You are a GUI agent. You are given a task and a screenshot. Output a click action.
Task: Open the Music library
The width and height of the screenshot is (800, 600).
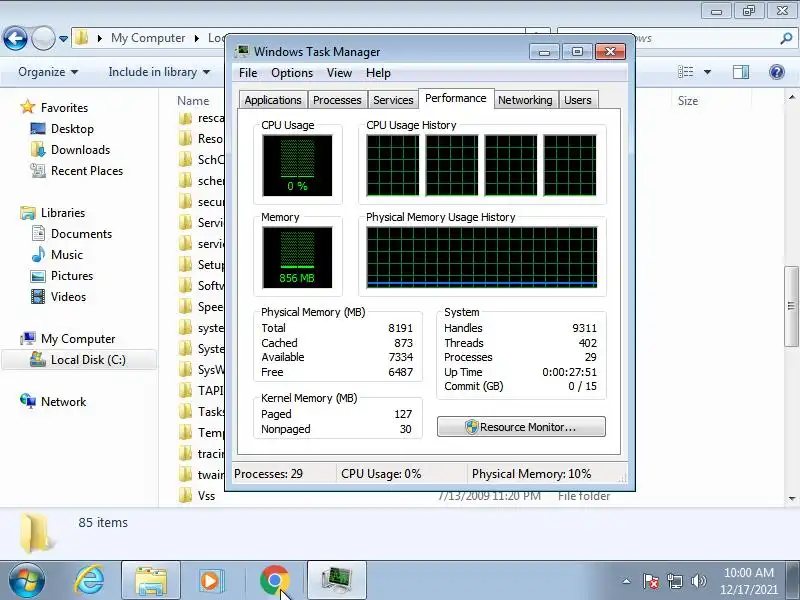tap(67, 255)
